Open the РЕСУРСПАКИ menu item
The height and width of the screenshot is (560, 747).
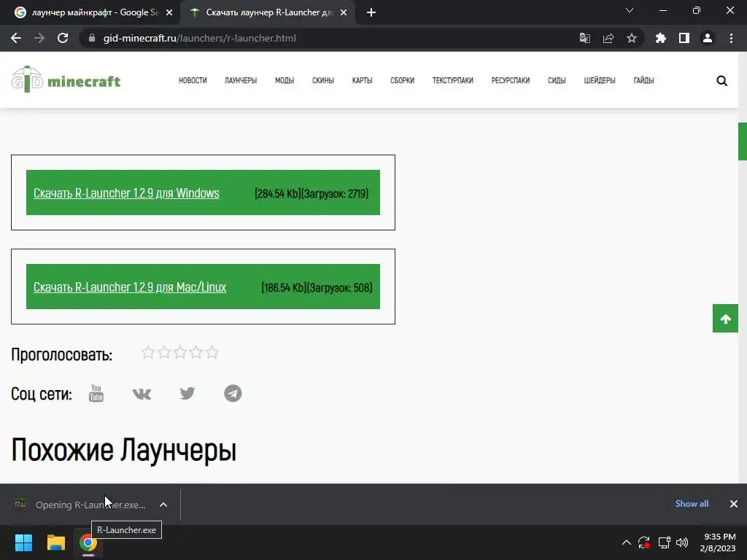(x=510, y=80)
